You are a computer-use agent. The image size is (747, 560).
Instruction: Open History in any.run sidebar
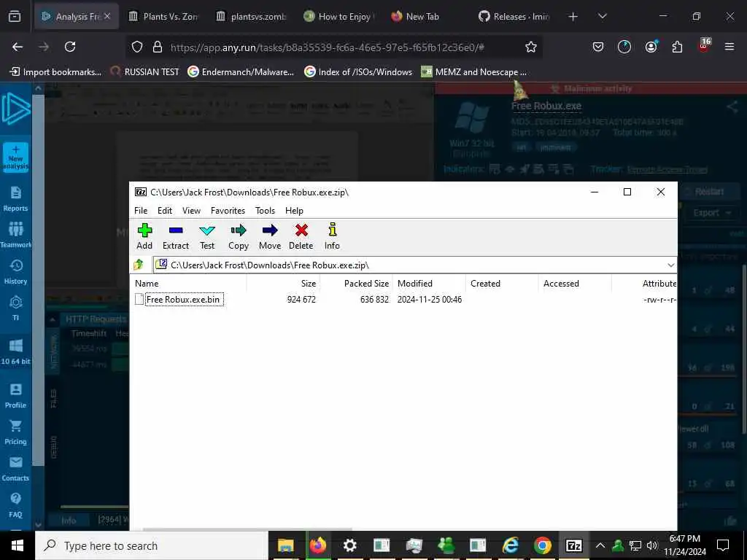click(15, 272)
